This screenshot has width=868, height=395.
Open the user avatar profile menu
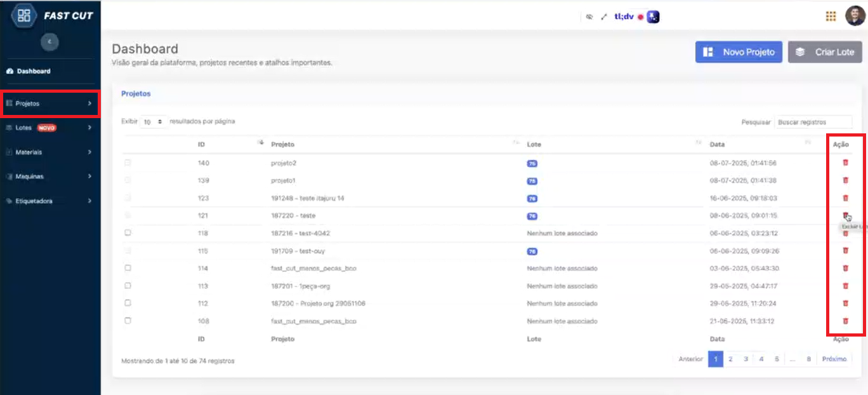point(855,16)
